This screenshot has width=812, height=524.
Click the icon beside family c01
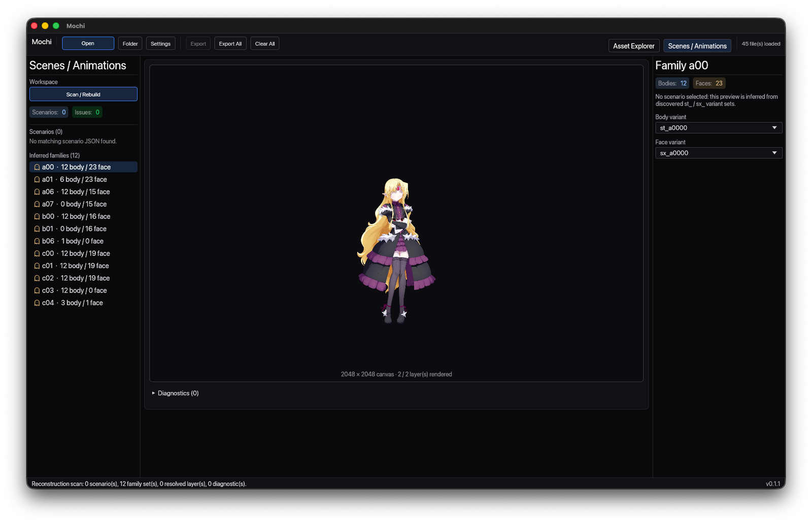pyautogui.click(x=37, y=266)
